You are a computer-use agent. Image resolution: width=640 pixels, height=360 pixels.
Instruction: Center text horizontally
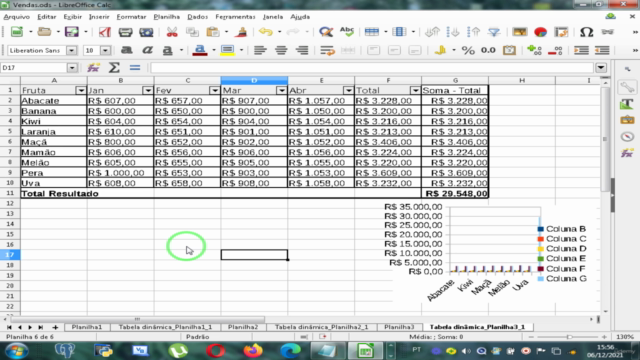(281, 50)
